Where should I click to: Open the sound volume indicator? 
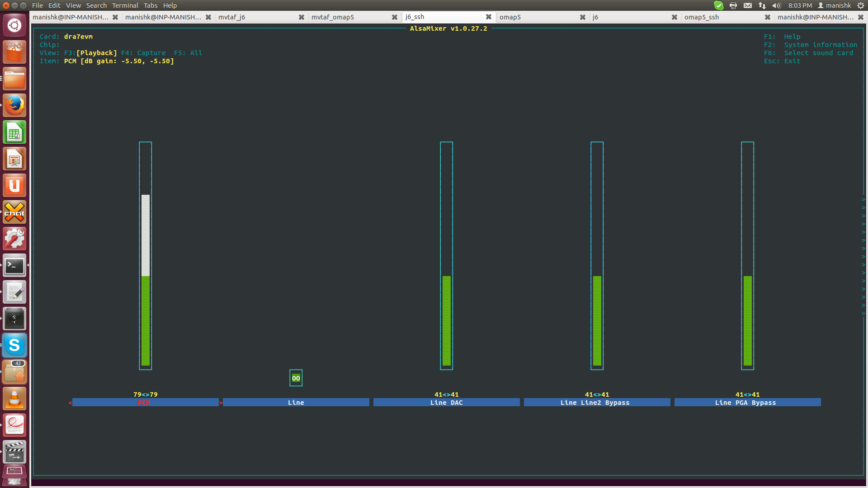pos(777,5)
